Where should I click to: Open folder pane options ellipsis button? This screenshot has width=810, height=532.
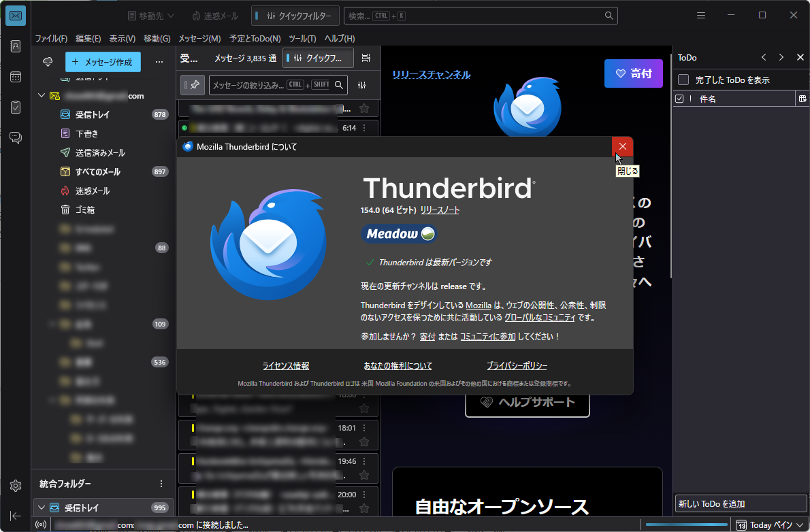pyautogui.click(x=159, y=62)
